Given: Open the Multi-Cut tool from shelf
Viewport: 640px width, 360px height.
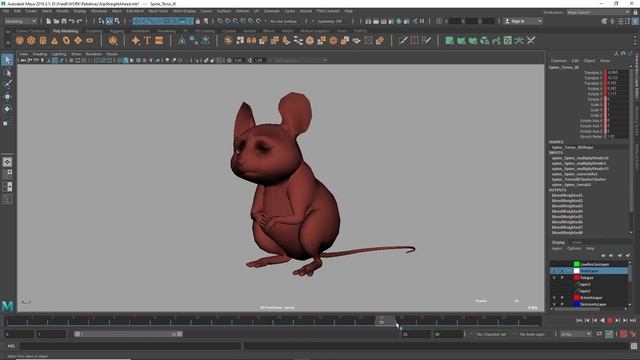Looking at the screenshot, I should click(403, 40).
